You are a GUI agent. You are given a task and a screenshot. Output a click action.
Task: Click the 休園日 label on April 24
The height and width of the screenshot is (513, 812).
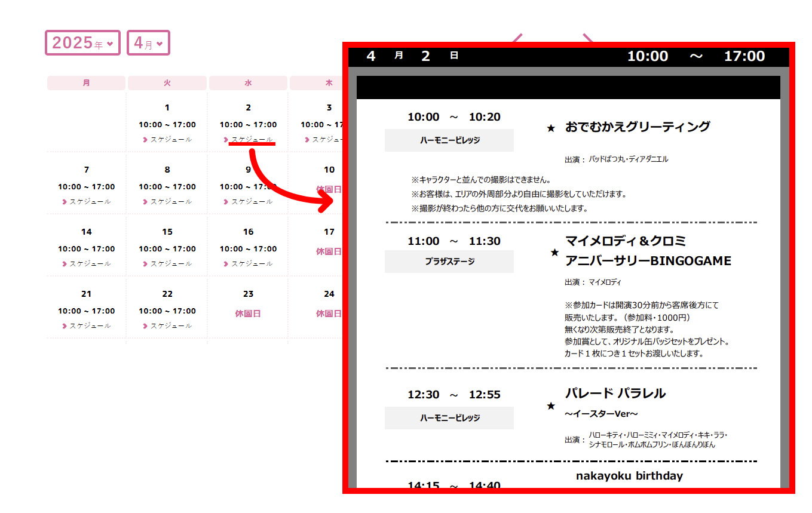coord(329,314)
